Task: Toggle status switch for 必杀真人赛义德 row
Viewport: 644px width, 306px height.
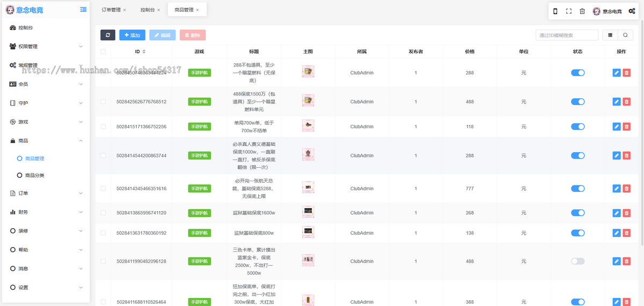Action: point(577,155)
